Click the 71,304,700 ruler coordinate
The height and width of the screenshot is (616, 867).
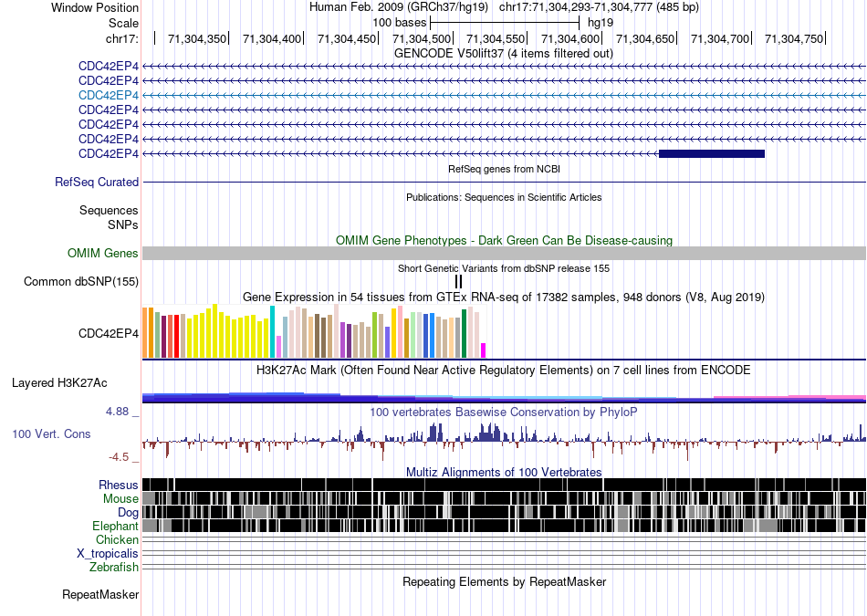[x=720, y=38]
